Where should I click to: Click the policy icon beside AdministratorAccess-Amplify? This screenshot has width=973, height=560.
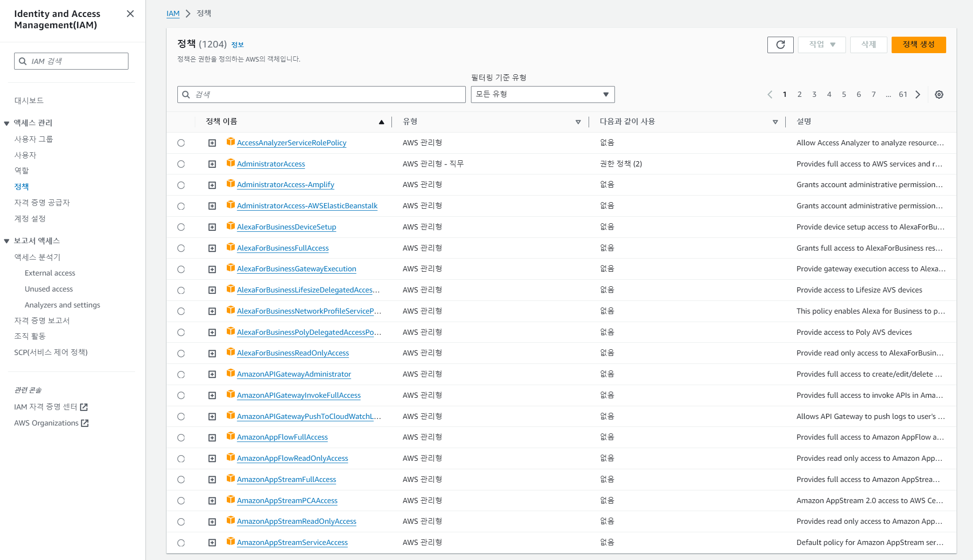pyautogui.click(x=231, y=183)
